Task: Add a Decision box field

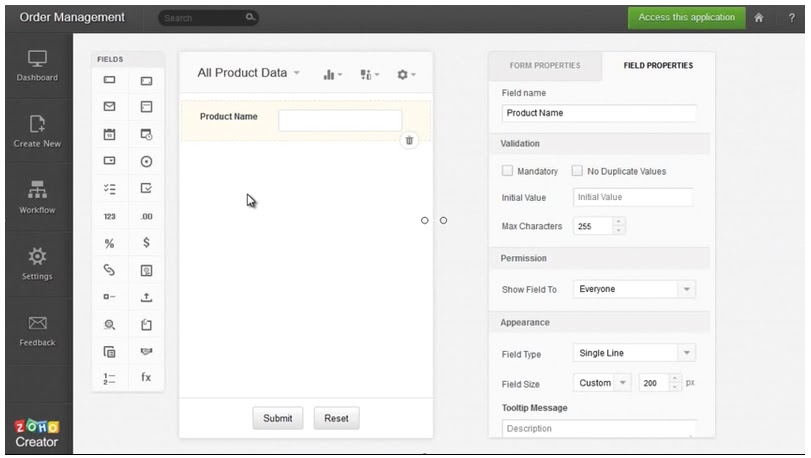Action: [109, 297]
